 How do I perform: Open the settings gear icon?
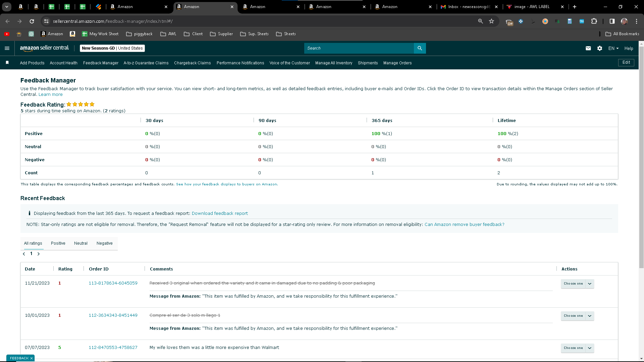pyautogui.click(x=600, y=48)
